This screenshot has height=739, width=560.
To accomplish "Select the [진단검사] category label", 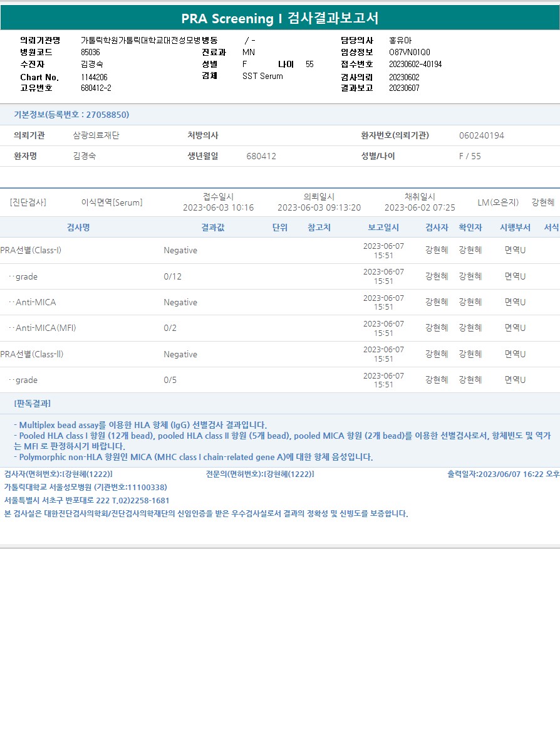I will pyautogui.click(x=28, y=202).
